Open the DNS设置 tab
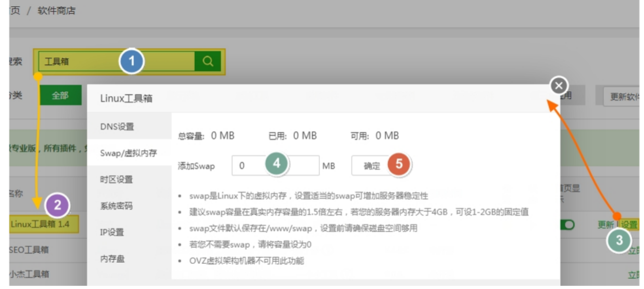The width and height of the screenshot is (644, 289). coord(117,127)
